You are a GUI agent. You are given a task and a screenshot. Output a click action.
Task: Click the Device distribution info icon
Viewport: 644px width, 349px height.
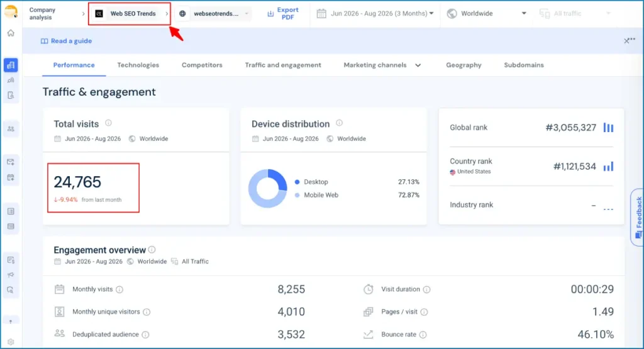tap(339, 123)
